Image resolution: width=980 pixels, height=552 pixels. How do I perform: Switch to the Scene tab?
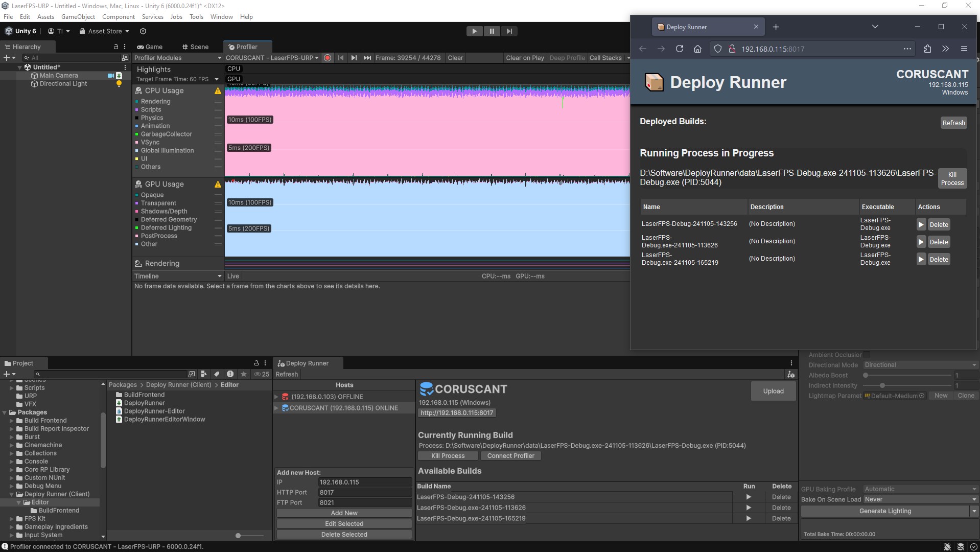[195, 47]
